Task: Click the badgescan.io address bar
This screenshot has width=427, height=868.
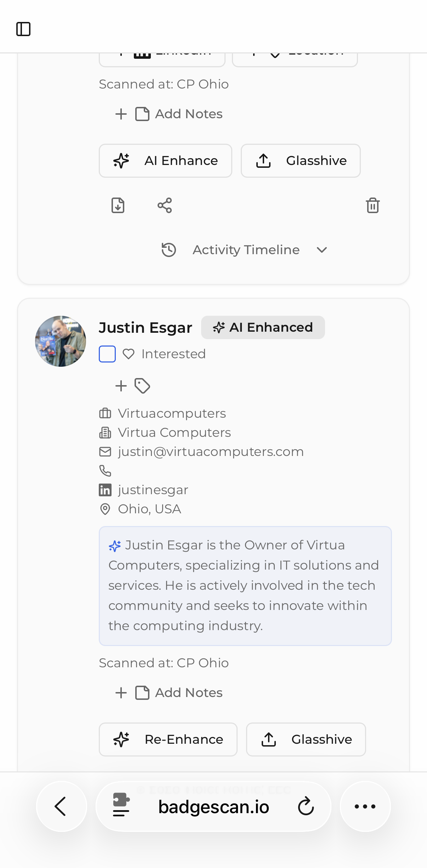Action: pyautogui.click(x=213, y=807)
